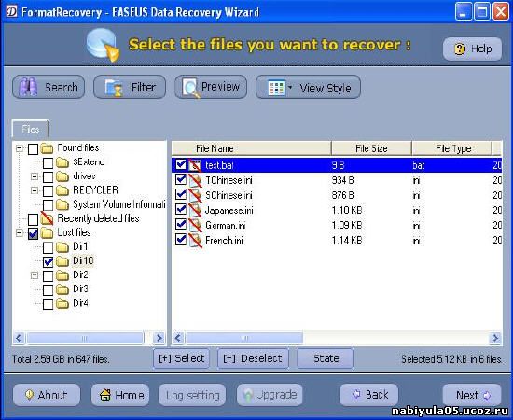Uncheck the Japanese.ini checkbox
This screenshot has height=420, width=513.
point(181,210)
